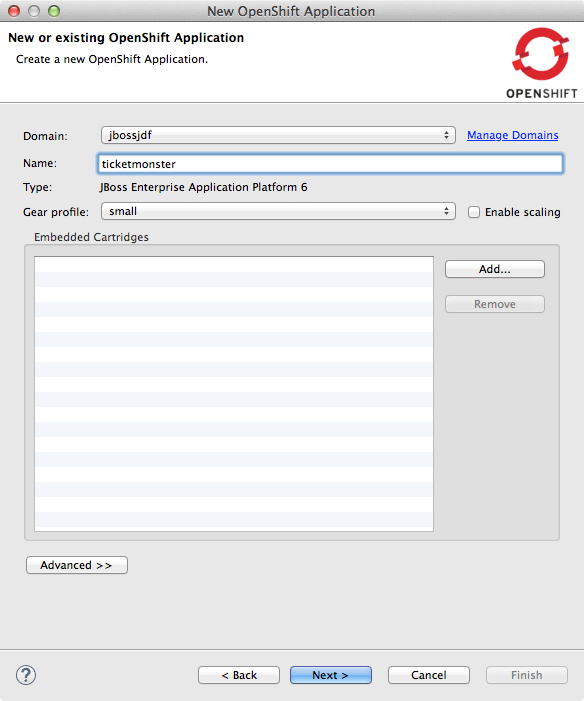Follow the Manage Domains link

pyautogui.click(x=512, y=135)
